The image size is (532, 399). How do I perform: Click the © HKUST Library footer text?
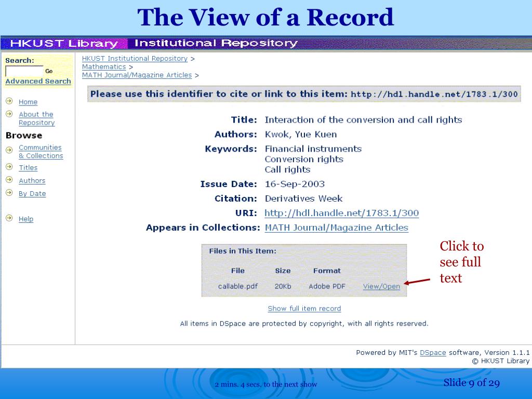[x=501, y=361]
